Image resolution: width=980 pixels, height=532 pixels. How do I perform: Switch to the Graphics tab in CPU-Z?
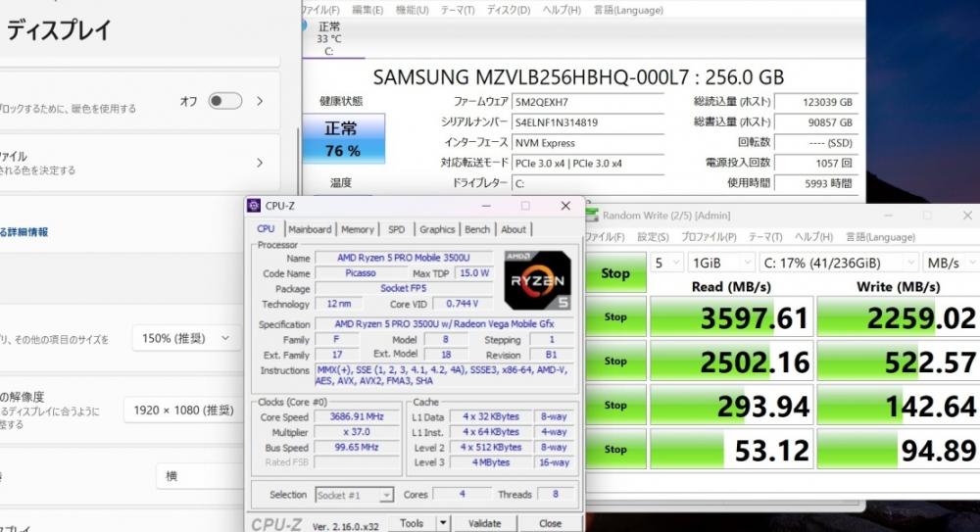(437, 229)
